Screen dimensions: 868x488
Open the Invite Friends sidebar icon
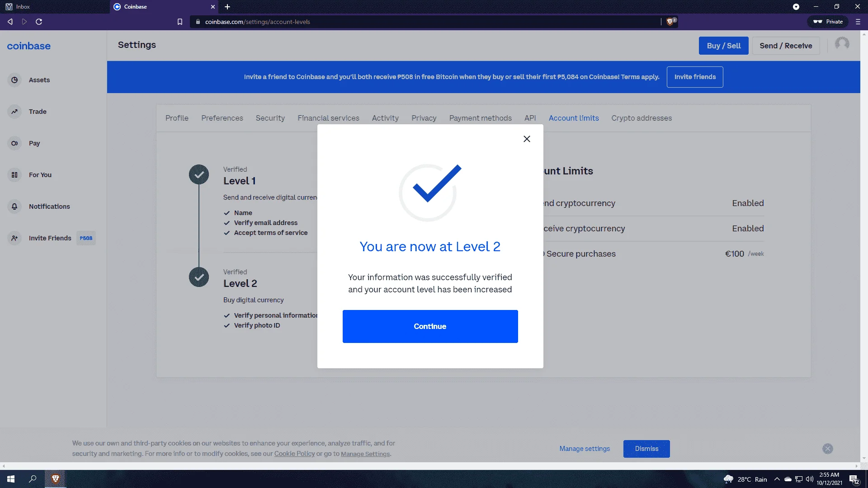(x=14, y=238)
